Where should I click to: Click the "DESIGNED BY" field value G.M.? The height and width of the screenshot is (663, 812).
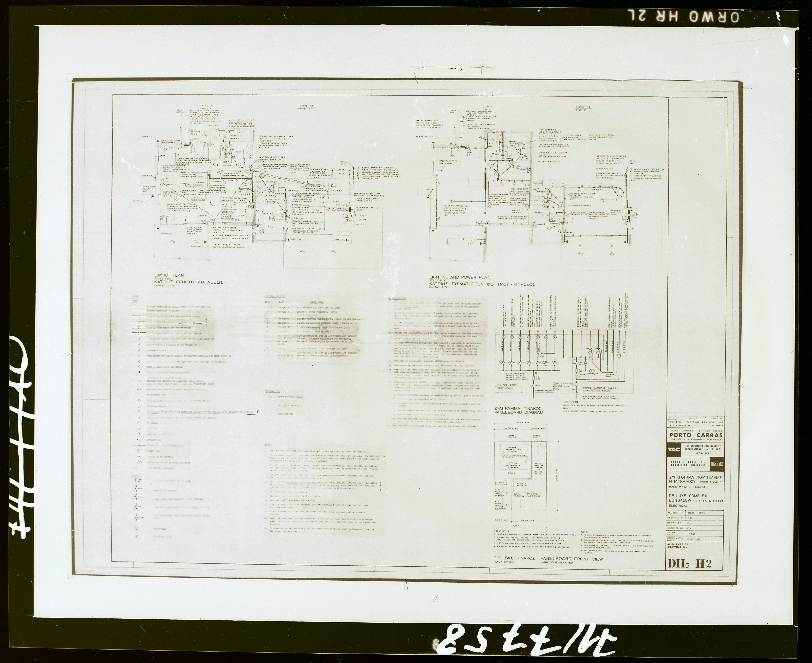click(690, 518)
